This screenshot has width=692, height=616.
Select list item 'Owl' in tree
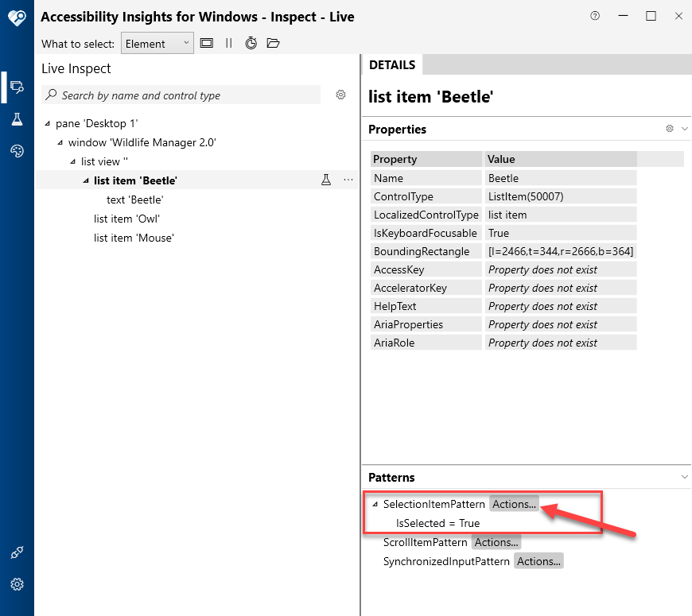(126, 219)
